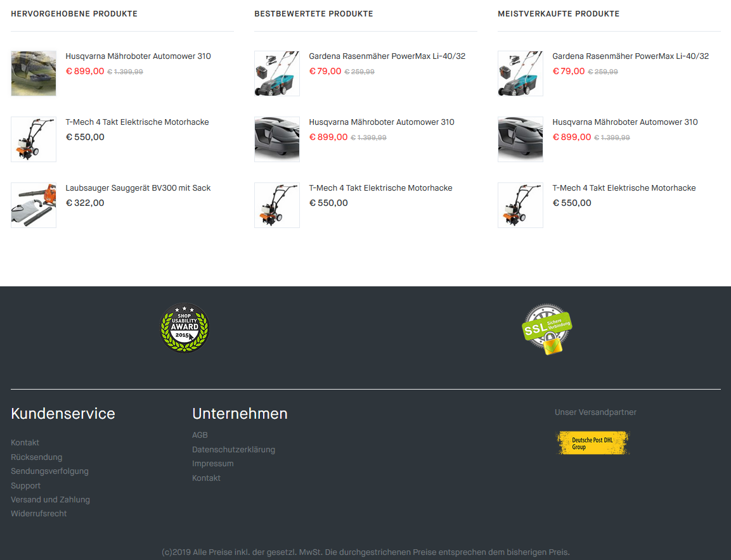Open Laubsauger Sauggerät BV300 product image

34,205
